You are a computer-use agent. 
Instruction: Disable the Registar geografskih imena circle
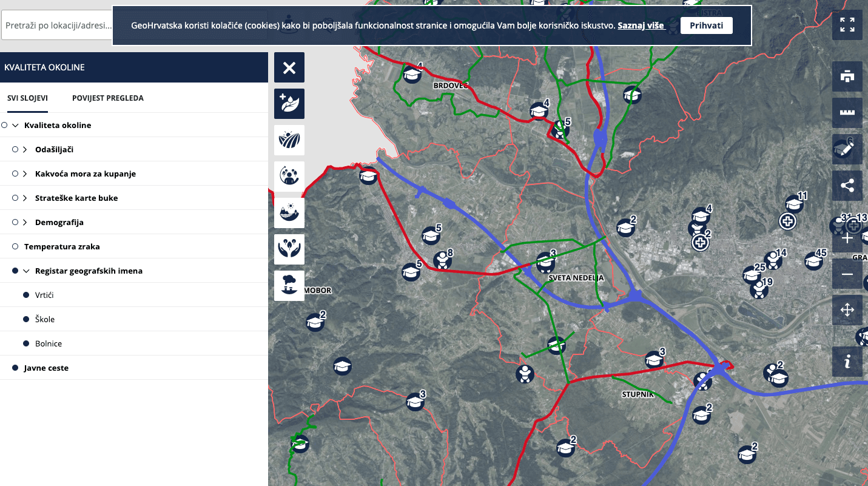[15, 271]
